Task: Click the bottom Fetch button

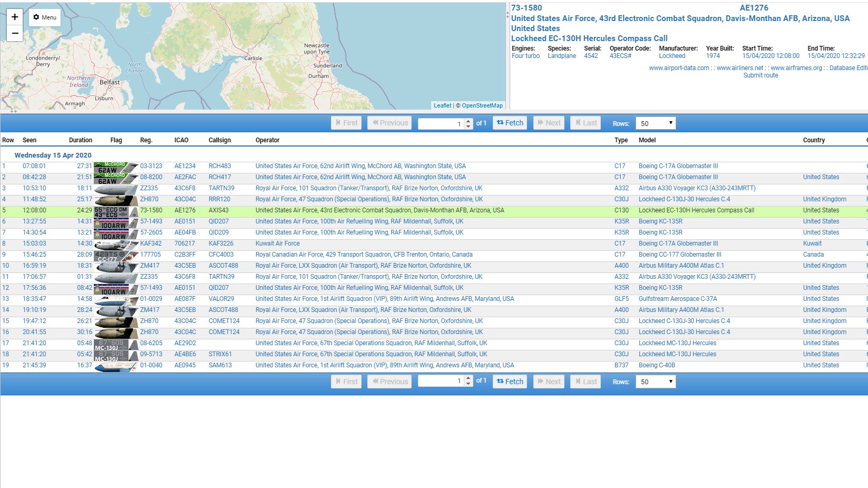Action: [510, 382]
